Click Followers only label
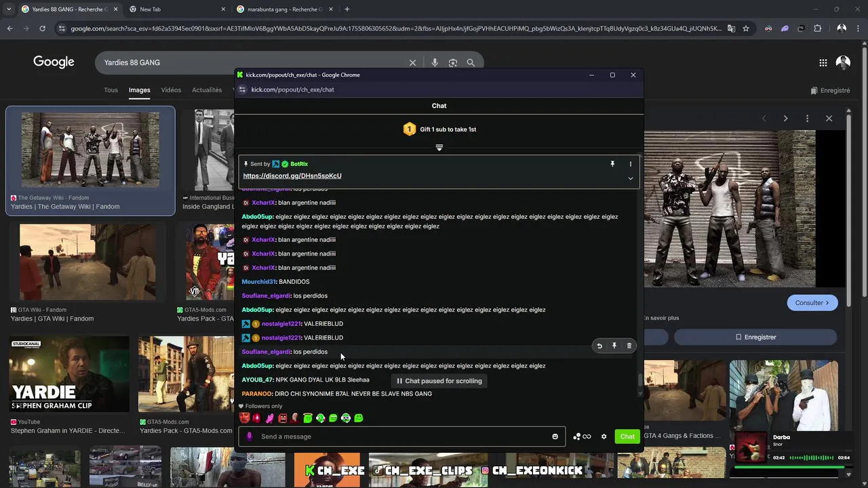Image resolution: width=868 pixels, height=488 pixels. coord(264,406)
